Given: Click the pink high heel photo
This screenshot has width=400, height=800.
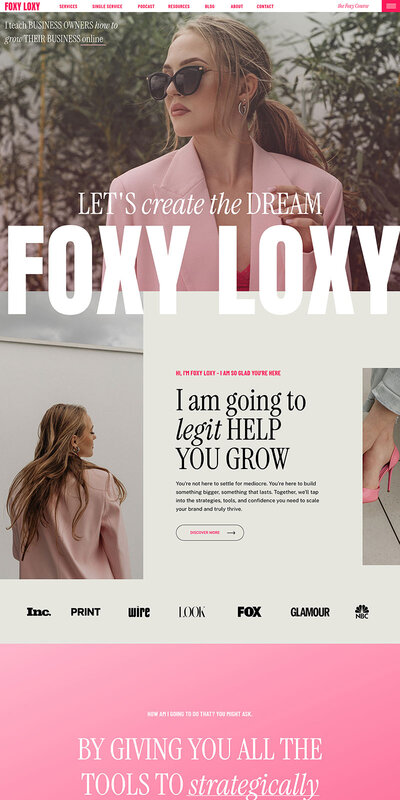Looking at the screenshot, I should (x=381, y=466).
